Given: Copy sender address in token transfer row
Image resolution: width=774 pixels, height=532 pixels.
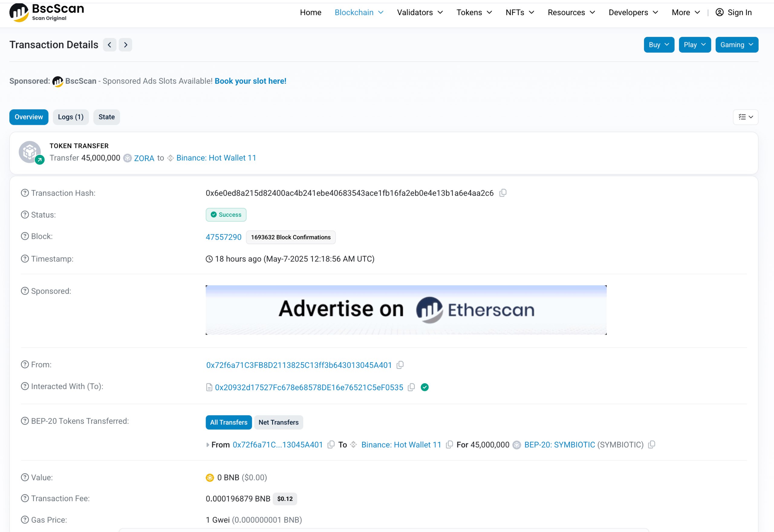Looking at the screenshot, I should [331, 445].
